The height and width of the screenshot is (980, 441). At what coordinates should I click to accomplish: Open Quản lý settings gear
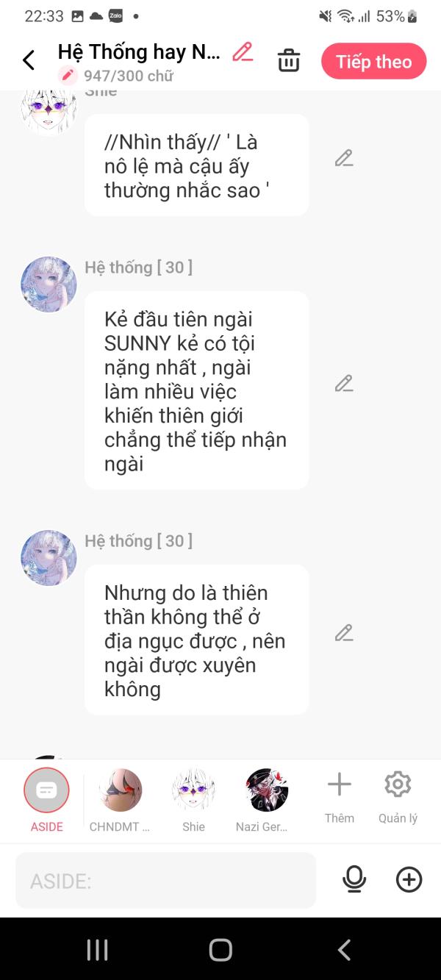click(398, 797)
